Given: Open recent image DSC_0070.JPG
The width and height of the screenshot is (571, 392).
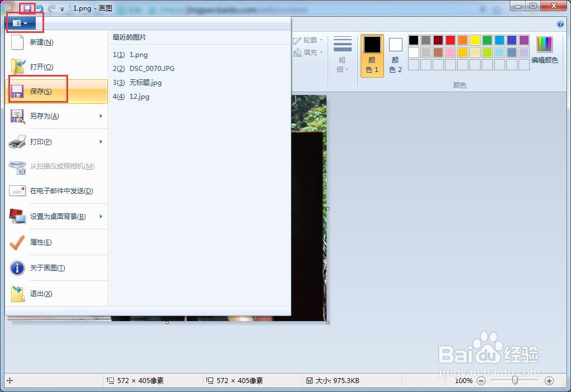Looking at the screenshot, I should pos(153,68).
